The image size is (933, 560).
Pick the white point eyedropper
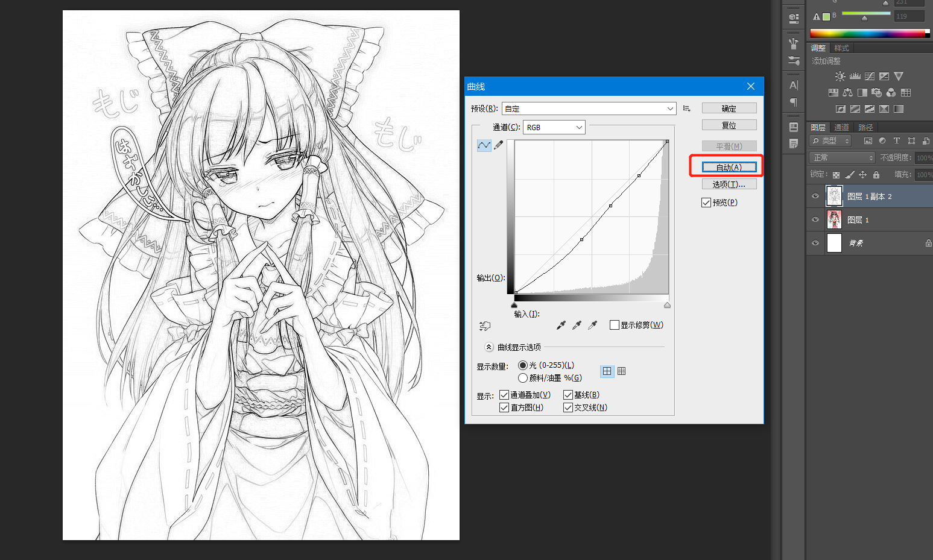[592, 326]
